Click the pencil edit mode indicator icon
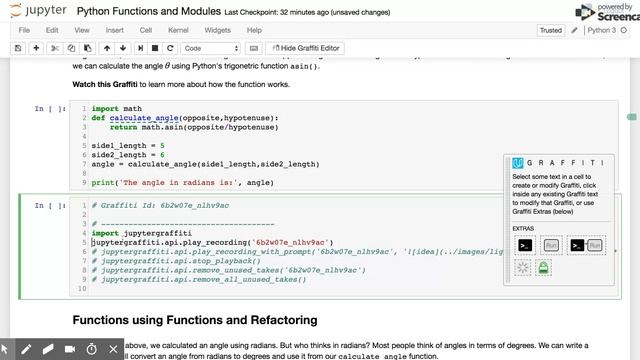The width and height of the screenshot is (640, 360). click(574, 30)
